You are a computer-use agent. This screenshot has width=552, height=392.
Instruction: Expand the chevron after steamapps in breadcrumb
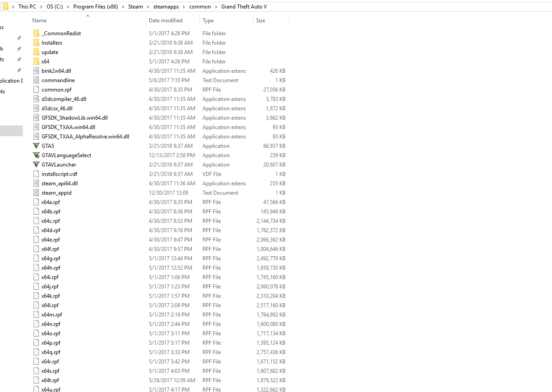tap(184, 7)
